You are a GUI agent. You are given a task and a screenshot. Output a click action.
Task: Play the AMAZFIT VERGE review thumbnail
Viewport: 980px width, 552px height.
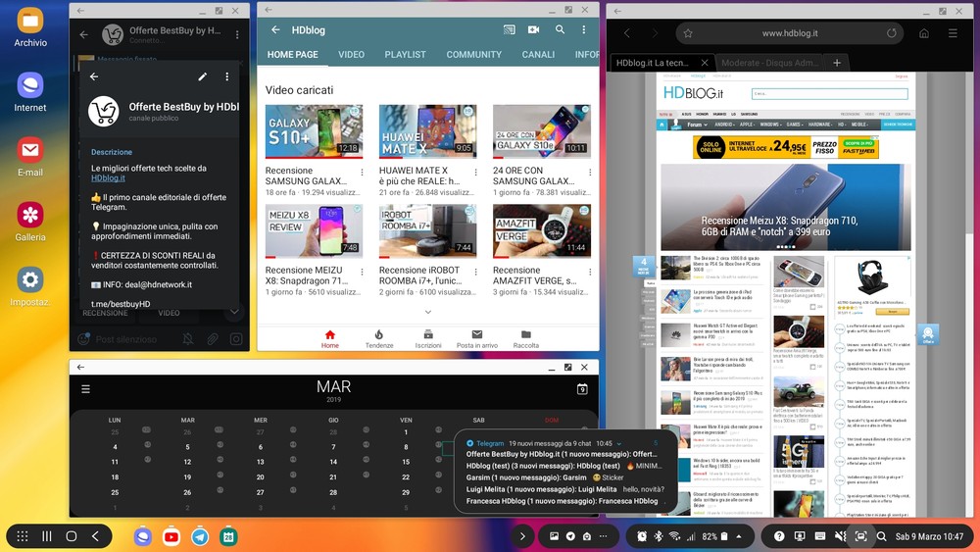[541, 231]
